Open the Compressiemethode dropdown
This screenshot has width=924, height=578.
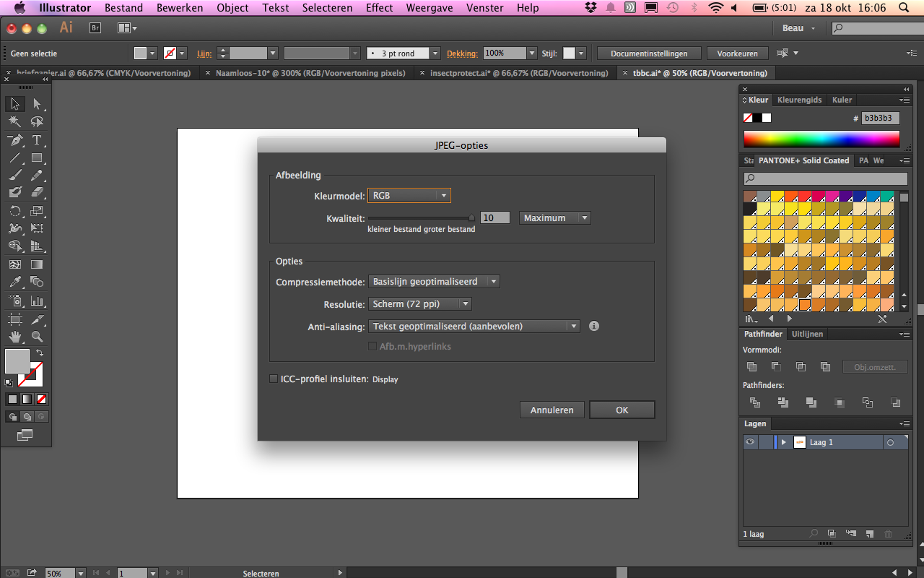(x=433, y=282)
